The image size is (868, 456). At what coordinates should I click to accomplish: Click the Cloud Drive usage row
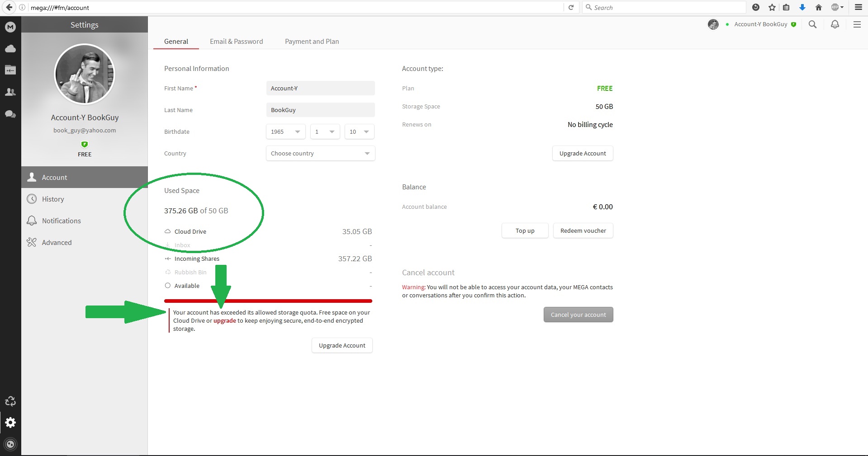coord(268,231)
